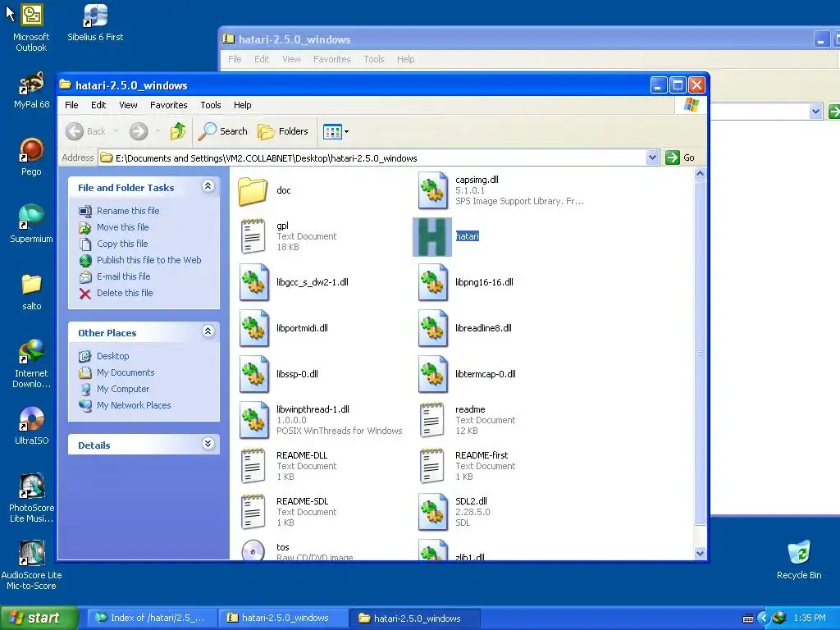
Task: Click the Back navigation button
Action: coord(85,131)
